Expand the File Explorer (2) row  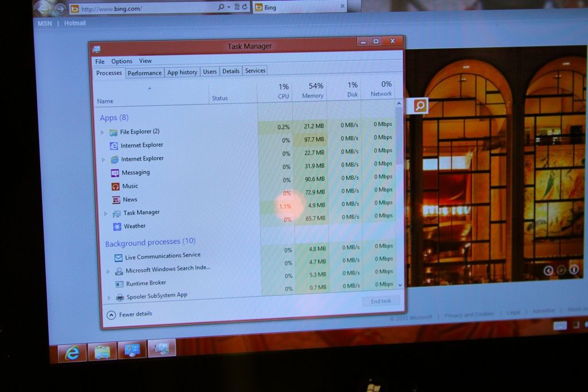(102, 132)
